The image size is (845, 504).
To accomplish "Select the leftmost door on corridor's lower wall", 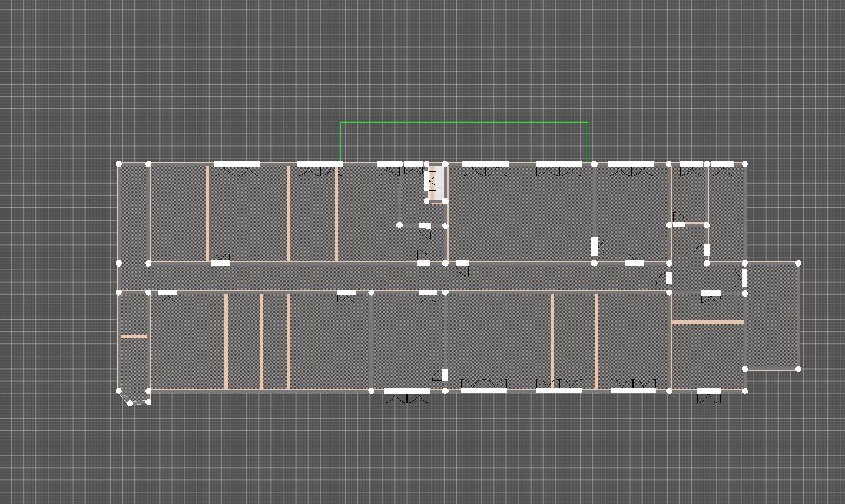I will point(167,293).
